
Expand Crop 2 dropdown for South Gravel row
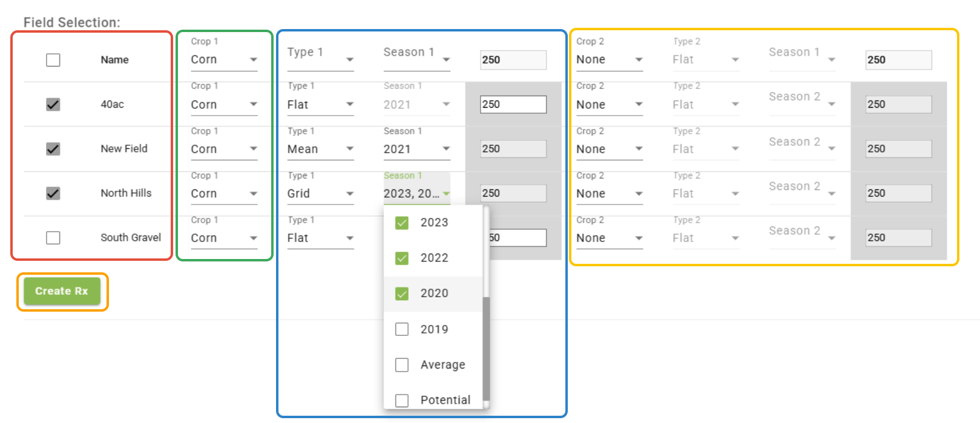click(x=609, y=238)
